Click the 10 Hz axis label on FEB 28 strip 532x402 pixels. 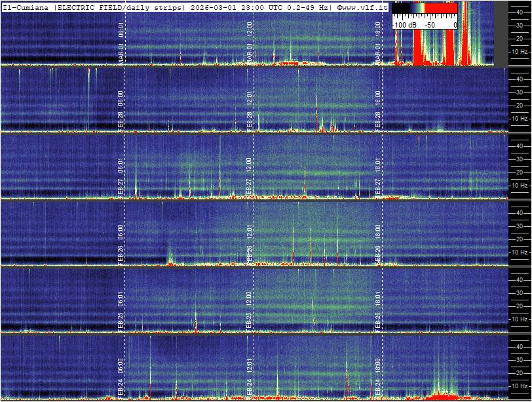[520, 119]
